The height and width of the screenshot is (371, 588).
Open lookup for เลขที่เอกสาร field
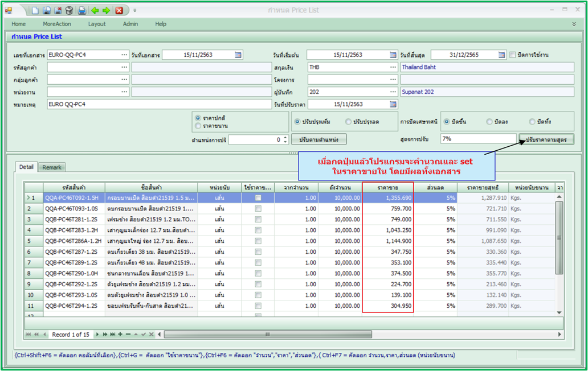[124, 55]
